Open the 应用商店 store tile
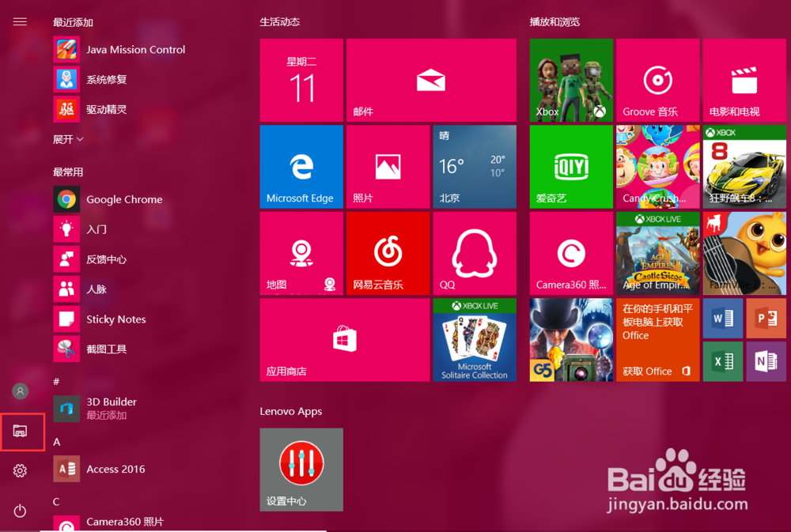Screen dimensions: 791x532 [x=345, y=340]
